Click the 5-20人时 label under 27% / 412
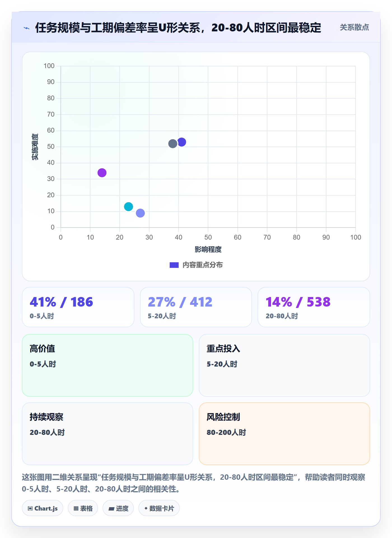The image size is (392, 538). coord(162,316)
